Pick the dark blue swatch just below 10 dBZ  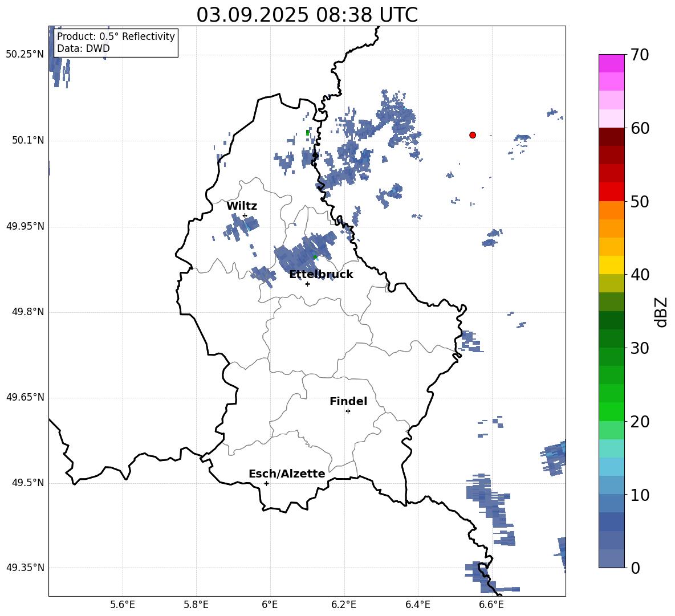(x=612, y=503)
